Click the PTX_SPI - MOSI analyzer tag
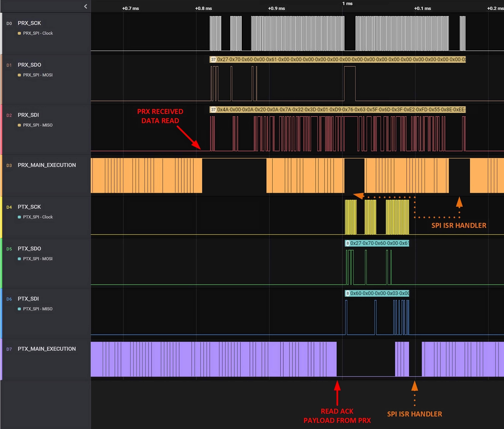 [35, 259]
